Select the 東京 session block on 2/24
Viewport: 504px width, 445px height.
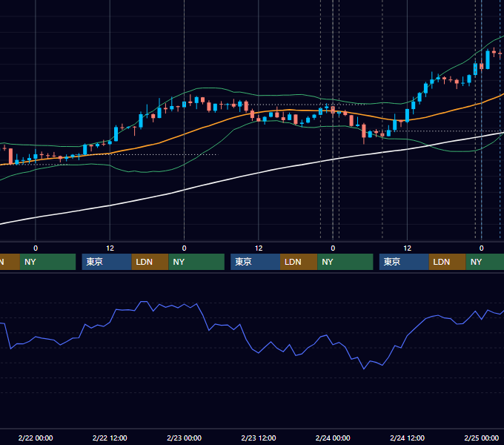point(404,262)
